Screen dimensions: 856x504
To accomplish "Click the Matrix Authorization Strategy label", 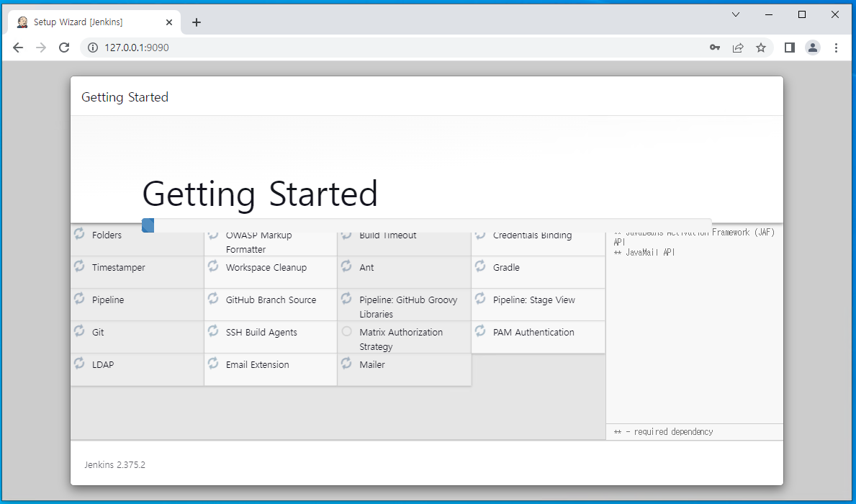I will [x=401, y=339].
